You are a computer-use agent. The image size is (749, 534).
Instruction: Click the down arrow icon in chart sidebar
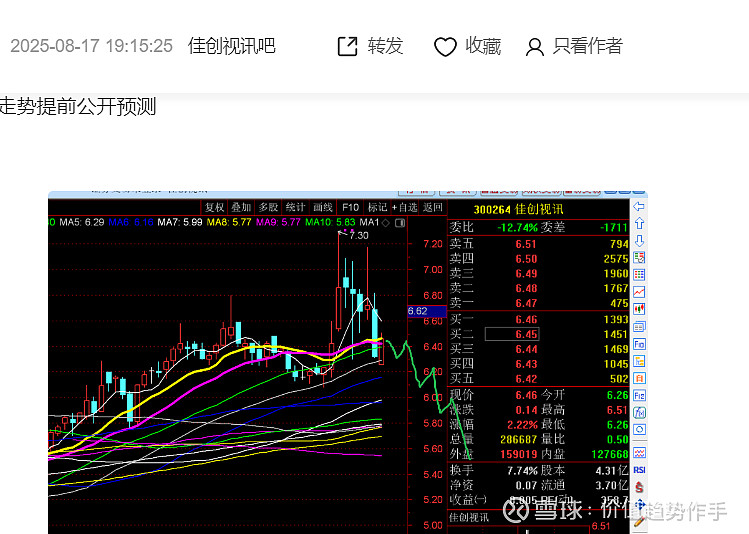pos(639,240)
